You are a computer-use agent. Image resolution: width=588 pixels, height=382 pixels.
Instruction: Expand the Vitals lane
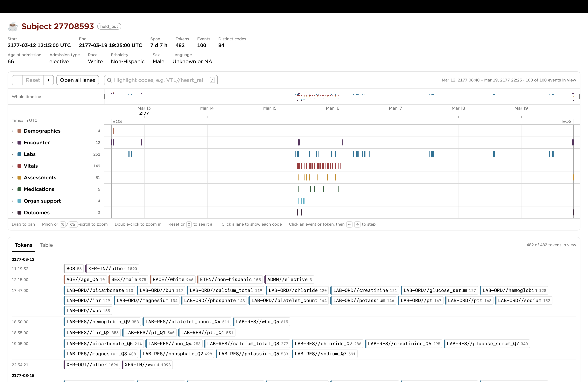tap(13, 166)
